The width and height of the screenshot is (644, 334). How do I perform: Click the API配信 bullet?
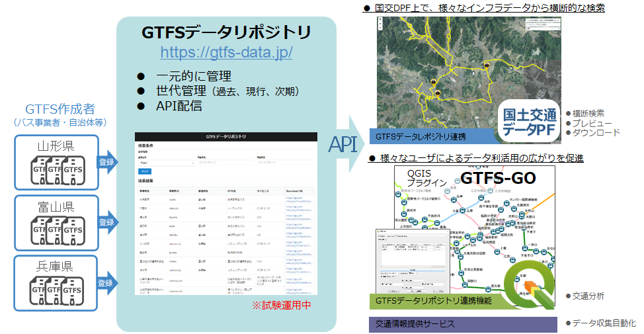tap(179, 106)
